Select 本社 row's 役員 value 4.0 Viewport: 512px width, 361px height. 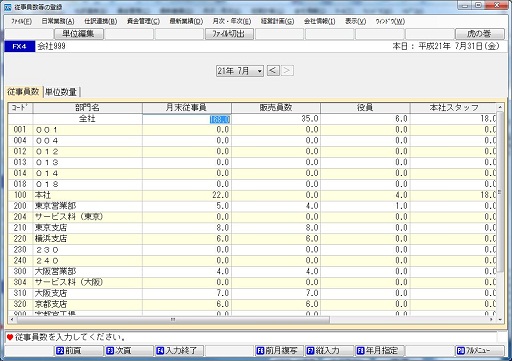click(x=365, y=195)
